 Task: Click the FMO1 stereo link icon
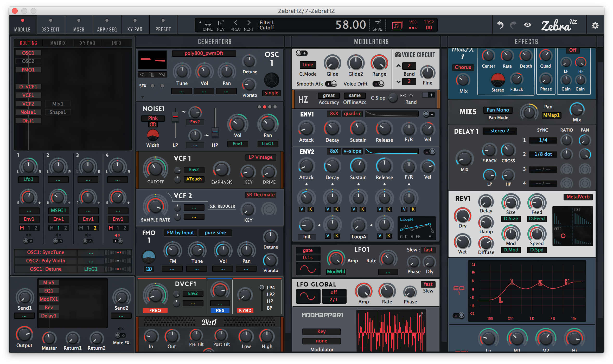tap(149, 269)
